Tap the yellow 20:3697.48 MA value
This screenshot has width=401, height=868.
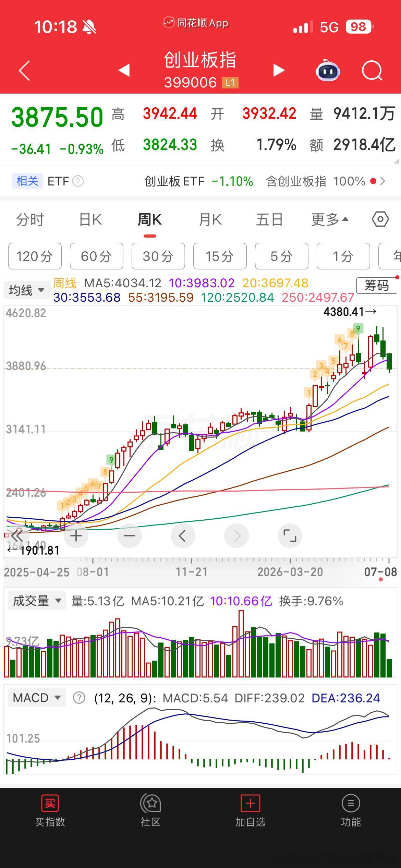point(275,283)
